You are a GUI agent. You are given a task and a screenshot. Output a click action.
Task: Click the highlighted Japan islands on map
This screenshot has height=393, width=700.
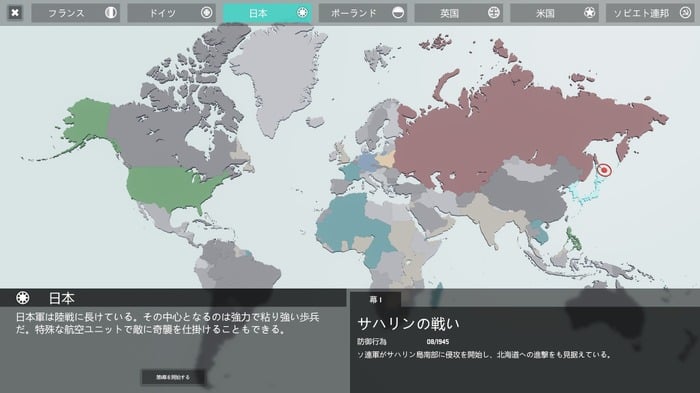tap(583, 191)
